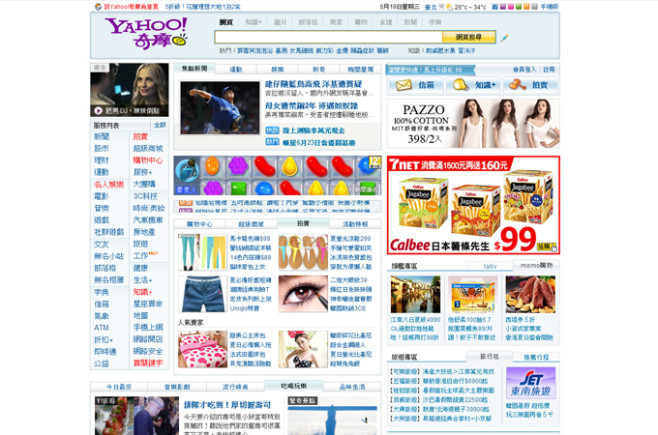Click the 註冊 link
658x435 pixels.
(x=549, y=69)
